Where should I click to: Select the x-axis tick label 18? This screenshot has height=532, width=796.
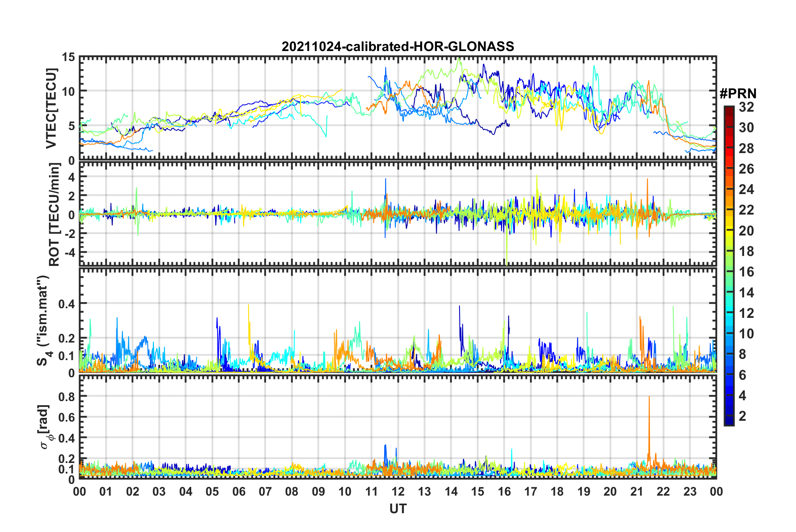pos(557,491)
